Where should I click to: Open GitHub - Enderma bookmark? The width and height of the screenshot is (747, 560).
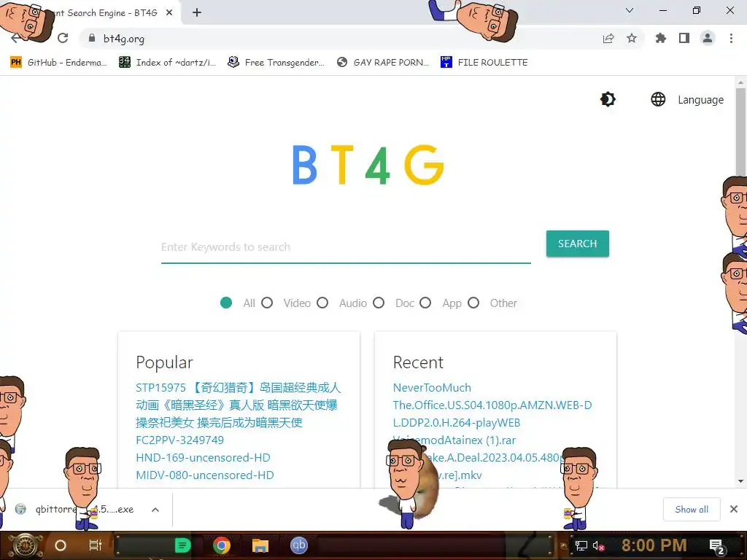coord(58,63)
